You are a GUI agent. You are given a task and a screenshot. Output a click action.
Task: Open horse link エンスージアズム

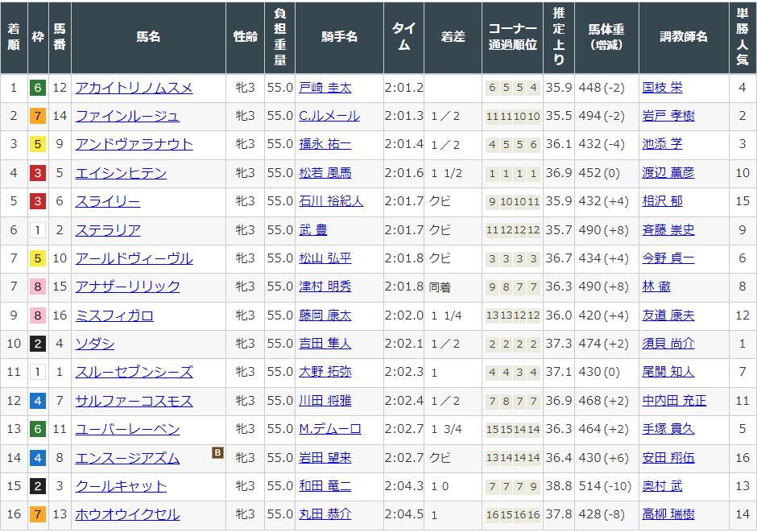127,458
